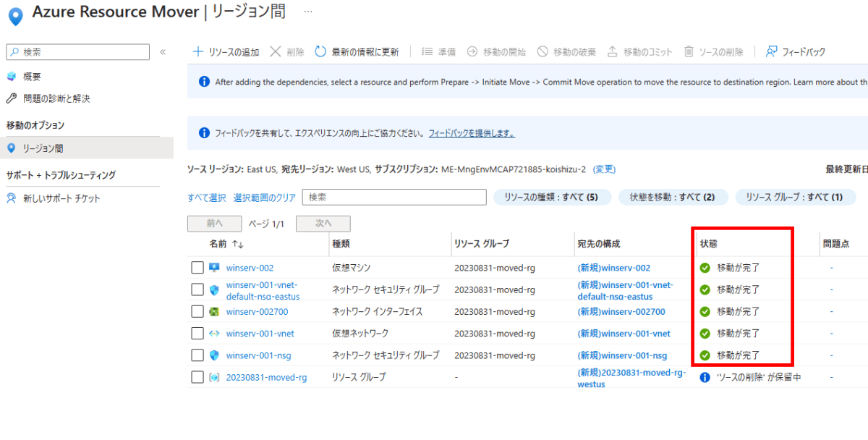Click the 状態 column header
This screenshot has height=440, width=868.
[x=708, y=245]
